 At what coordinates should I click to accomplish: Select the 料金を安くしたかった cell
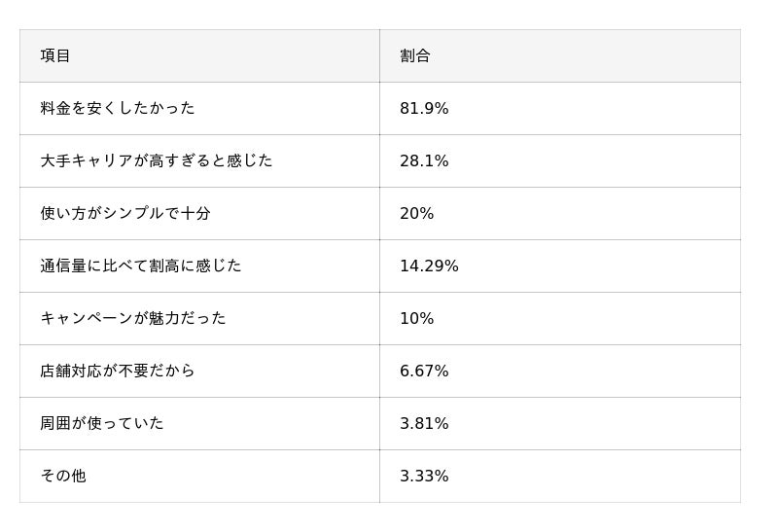click(118, 109)
